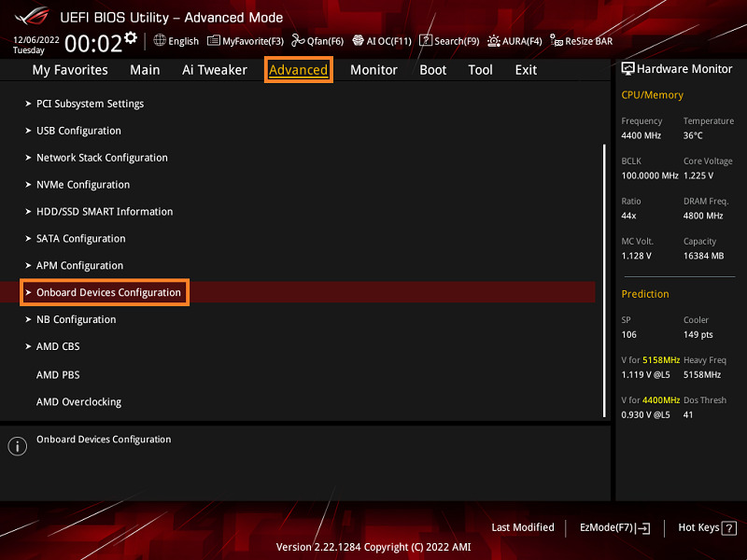This screenshot has height=560, width=747.
Task: Open PCI Subsystem Settings entry
Action: tap(90, 104)
